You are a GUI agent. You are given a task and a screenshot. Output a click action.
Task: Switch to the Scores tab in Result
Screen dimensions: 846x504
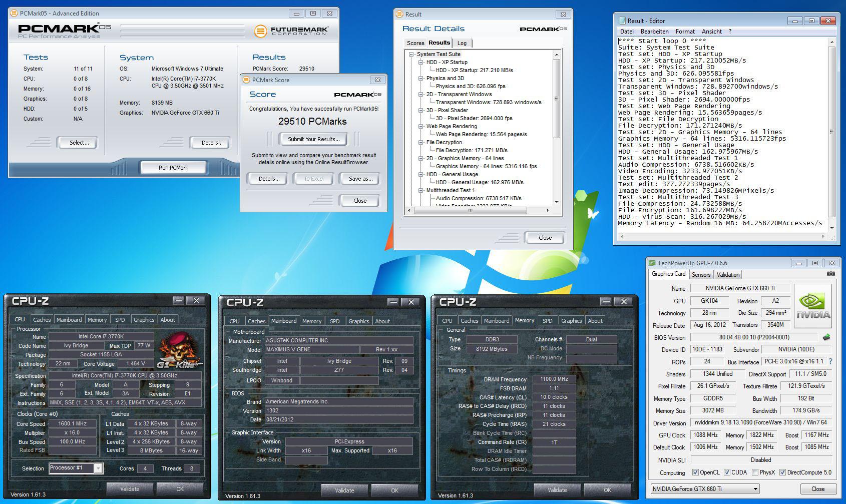pos(415,43)
